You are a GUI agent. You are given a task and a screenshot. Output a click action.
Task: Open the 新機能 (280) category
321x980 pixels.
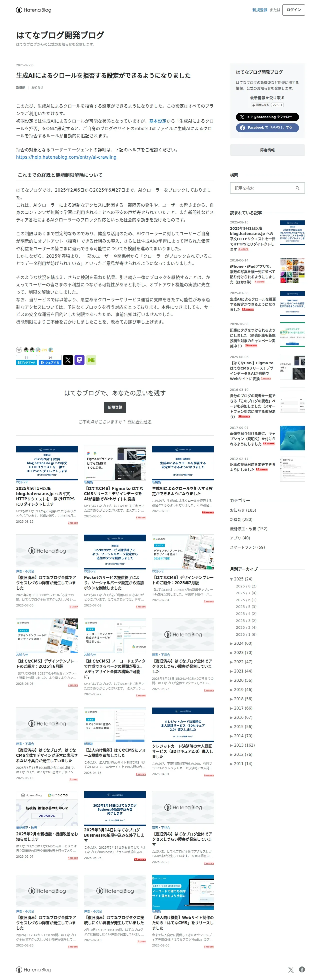point(241,519)
